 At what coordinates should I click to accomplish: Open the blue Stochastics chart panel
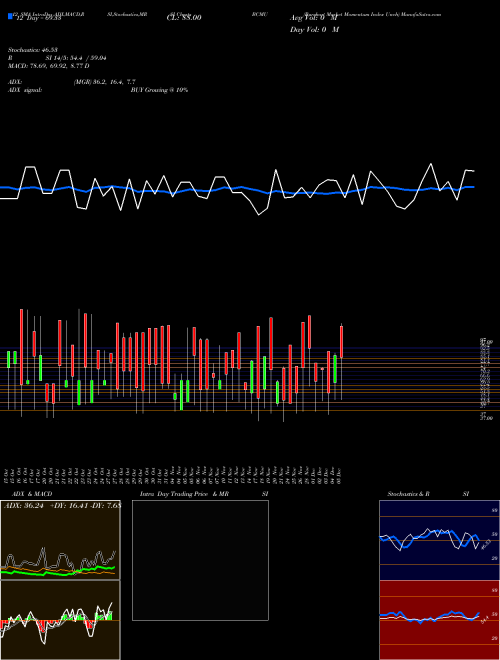[x=439, y=540]
